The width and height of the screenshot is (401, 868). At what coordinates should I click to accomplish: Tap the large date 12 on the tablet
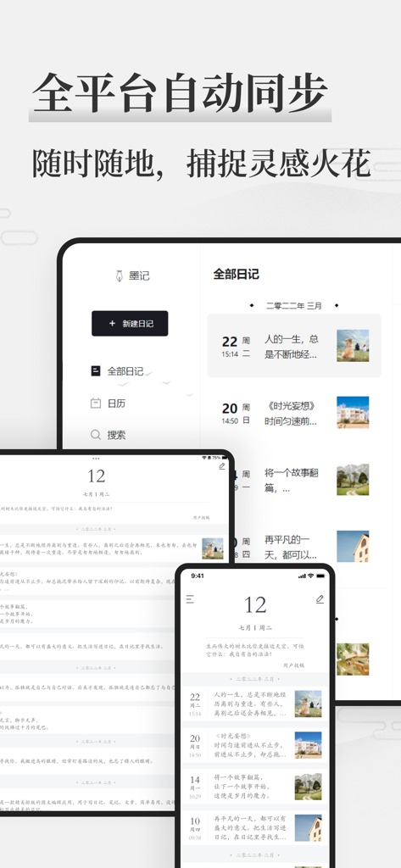96,476
